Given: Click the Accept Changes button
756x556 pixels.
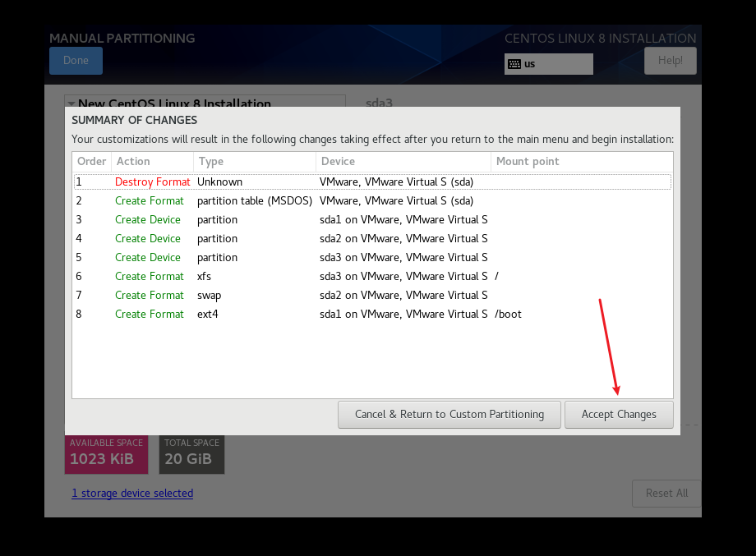Looking at the screenshot, I should [x=619, y=415].
